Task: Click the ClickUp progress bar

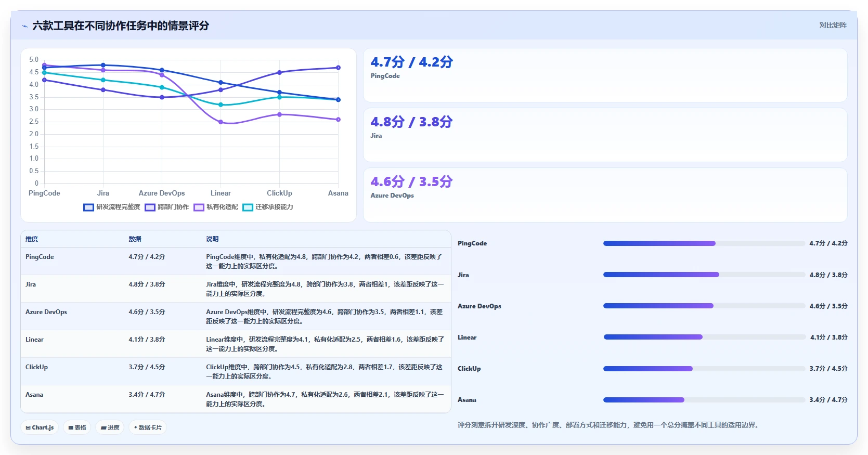Action: pos(704,369)
